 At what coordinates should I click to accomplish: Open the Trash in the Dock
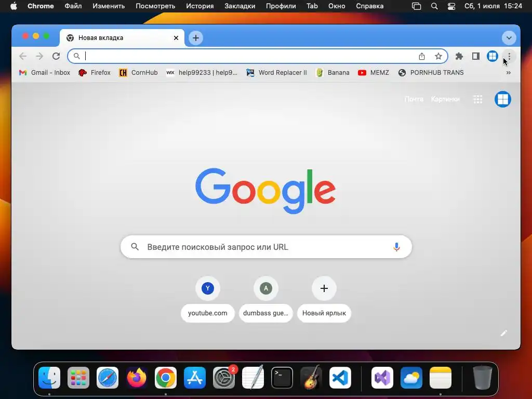click(482, 378)
